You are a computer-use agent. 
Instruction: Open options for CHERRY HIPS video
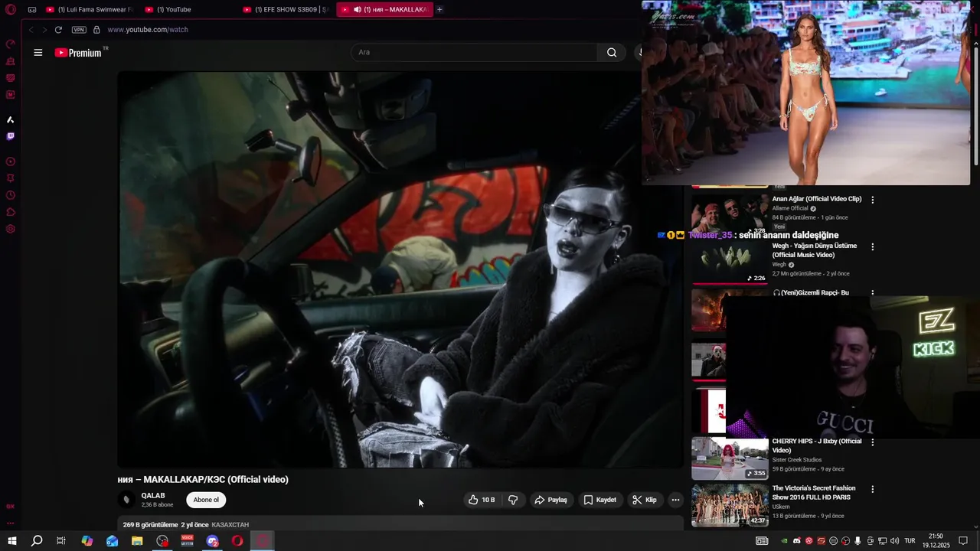click(x=872, y=442)
